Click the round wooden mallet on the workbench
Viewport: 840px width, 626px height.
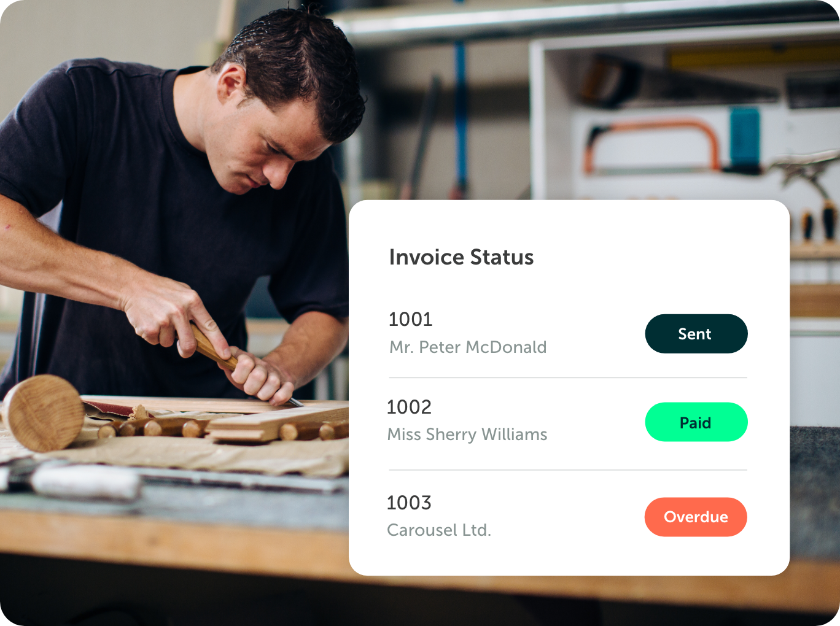coord(43,413)
